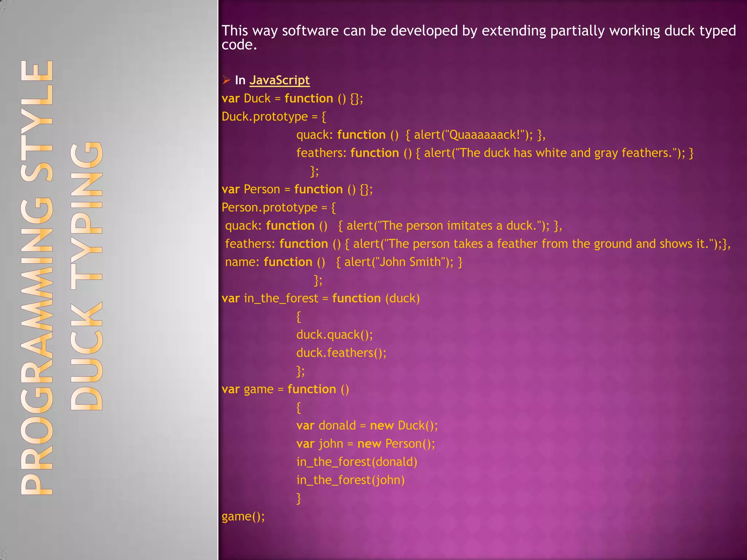Click 'var john = new Person();' line
Image resolution: width=747 pixels, height=560 pixels.
coord(365,444)
